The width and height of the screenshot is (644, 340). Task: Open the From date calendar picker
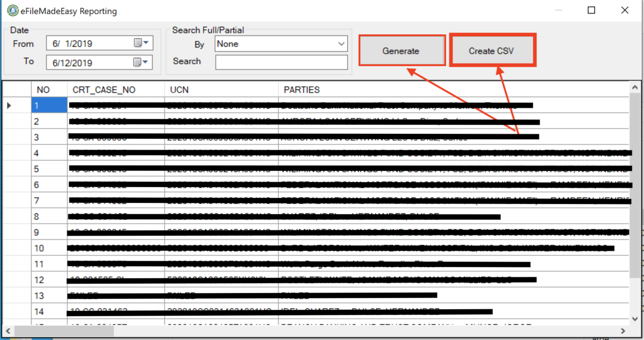point(141,43)
